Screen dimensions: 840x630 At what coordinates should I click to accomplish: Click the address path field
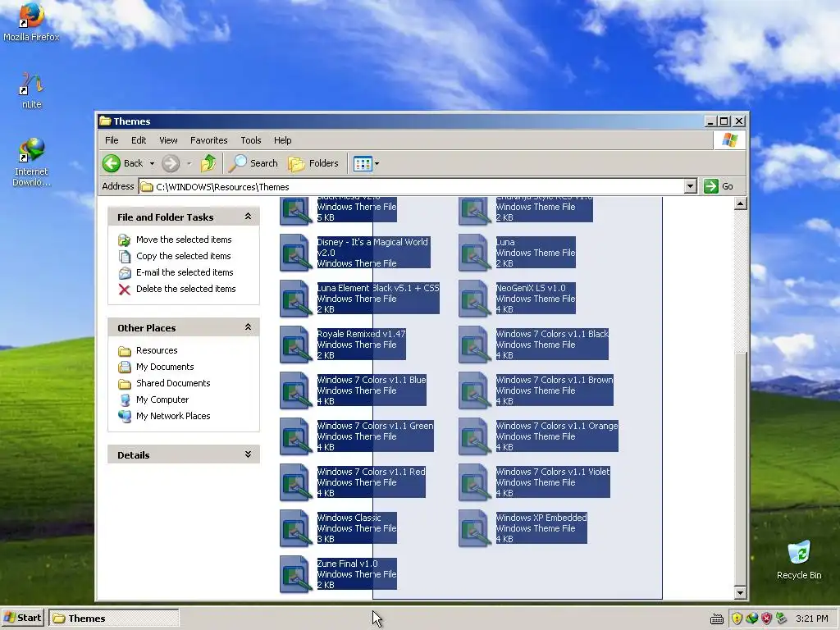click(x=412, y=186)
